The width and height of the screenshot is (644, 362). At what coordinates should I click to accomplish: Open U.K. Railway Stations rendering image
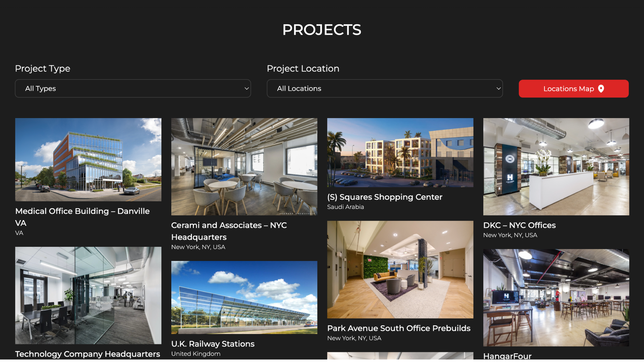244,297
